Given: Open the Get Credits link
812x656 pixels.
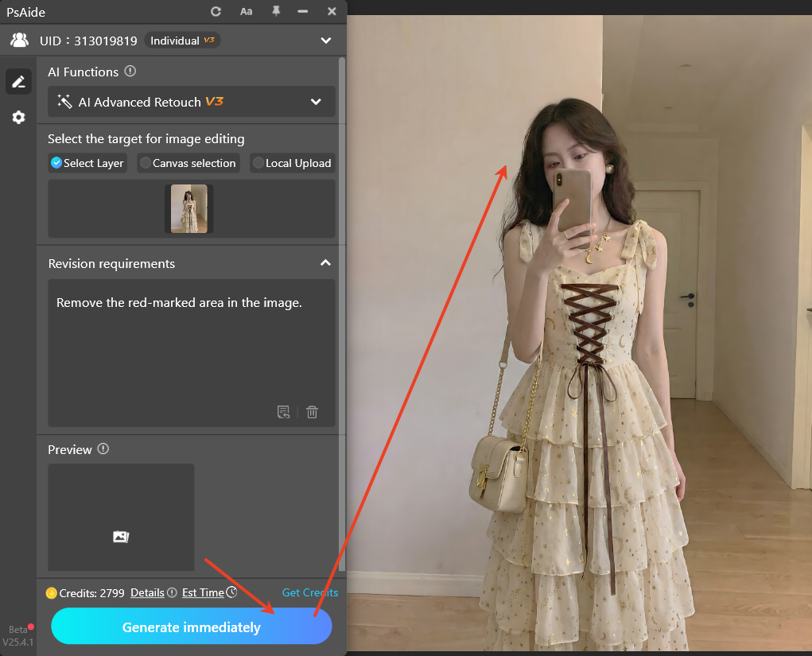Looking at the screenshot, I should click(309, 592).
